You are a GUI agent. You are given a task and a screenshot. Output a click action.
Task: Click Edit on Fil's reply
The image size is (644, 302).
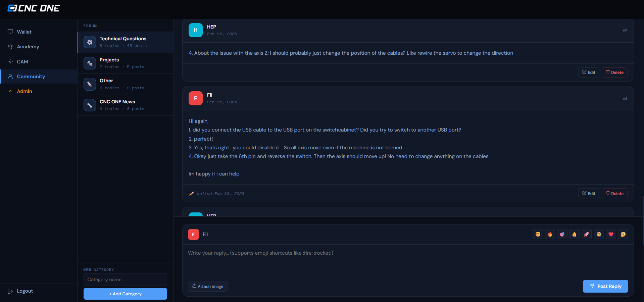588,193
